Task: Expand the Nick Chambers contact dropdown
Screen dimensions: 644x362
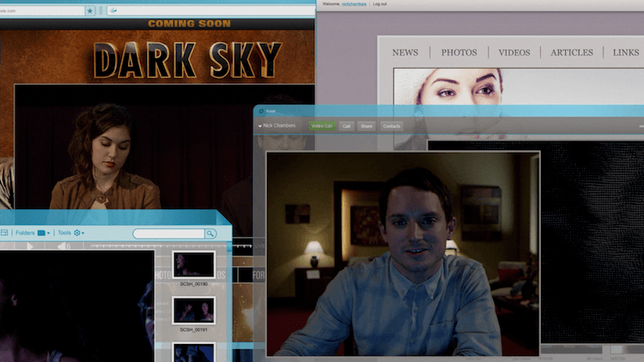Action: click(x=260, y=126)
